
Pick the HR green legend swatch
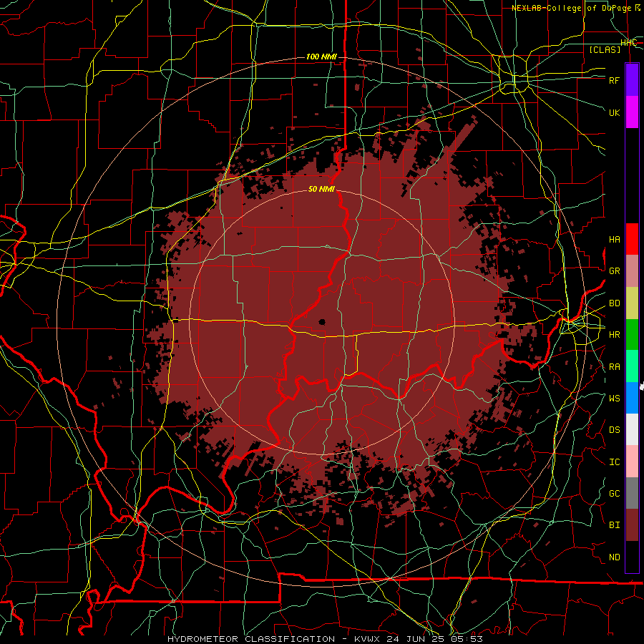(x=632, y=334)
